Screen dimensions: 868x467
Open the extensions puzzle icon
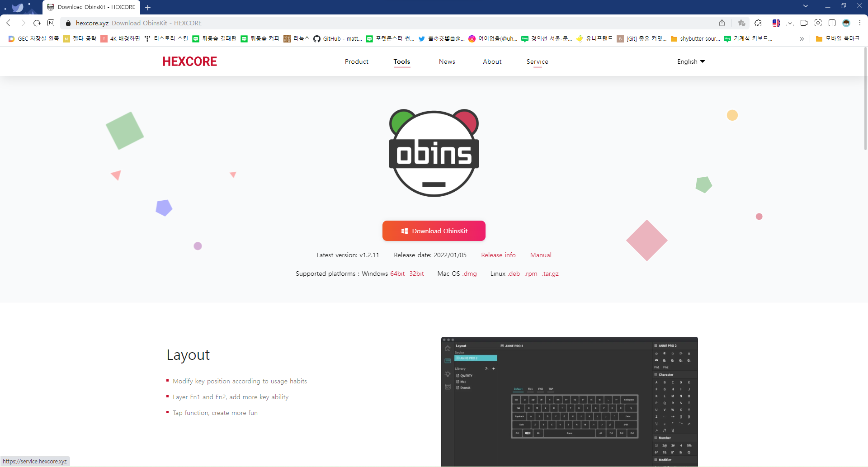(758, 23)
